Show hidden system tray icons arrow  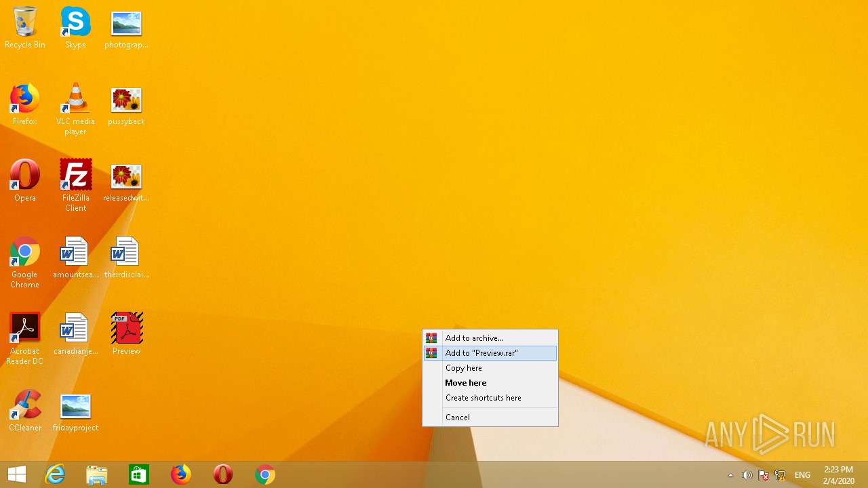(730, 475)
